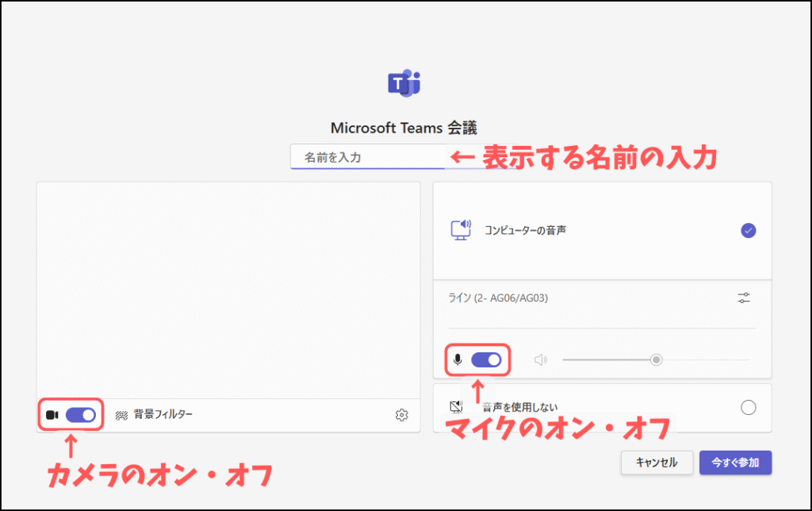The image size is (812, 511).
Task: Click the Microsoft Teams logo
Action: 404,83
